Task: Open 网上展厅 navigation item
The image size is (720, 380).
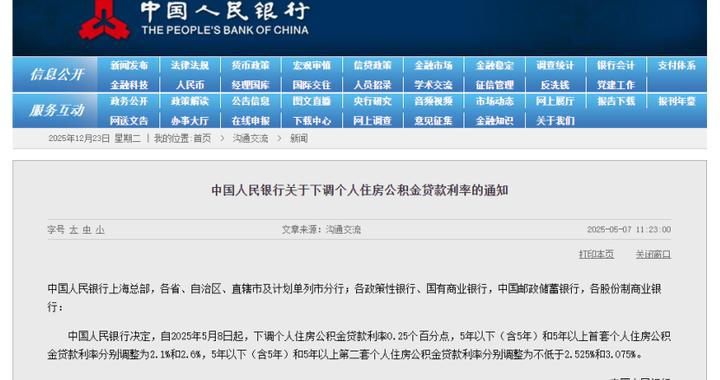Action: 555,101
